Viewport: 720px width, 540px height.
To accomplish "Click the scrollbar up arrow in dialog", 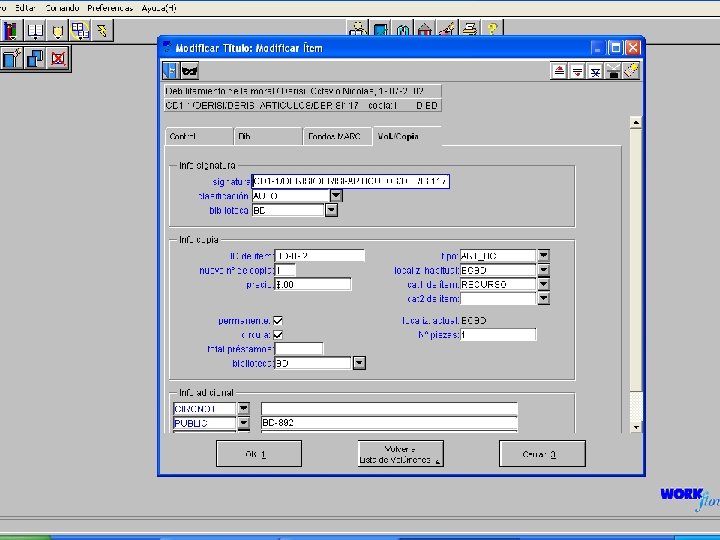I will tap(636, 122).
